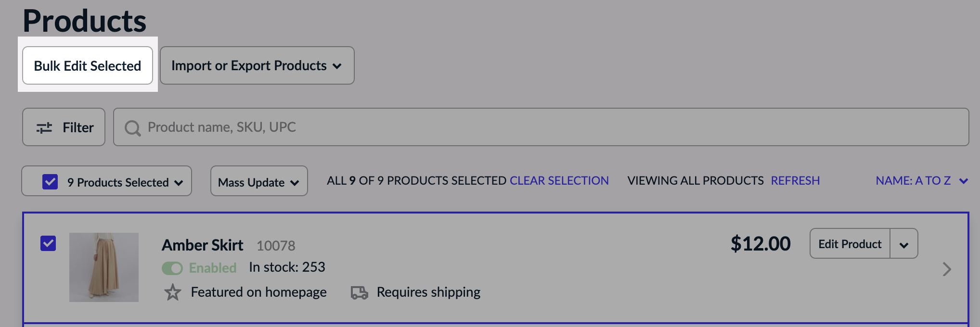Expand the Edit Product dropdown arrow
This screenshot has width=980, height=327.
click(904, 244)
